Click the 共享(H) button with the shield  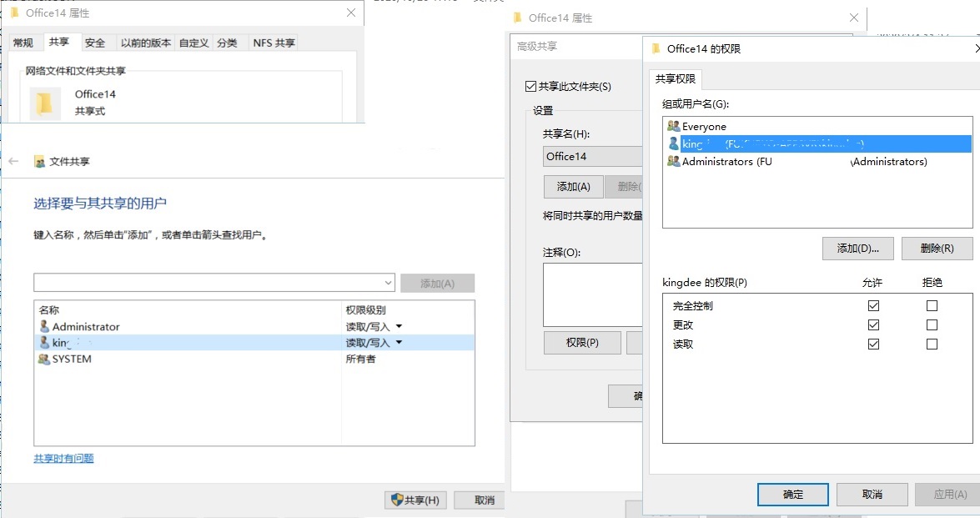click(415, 500)
